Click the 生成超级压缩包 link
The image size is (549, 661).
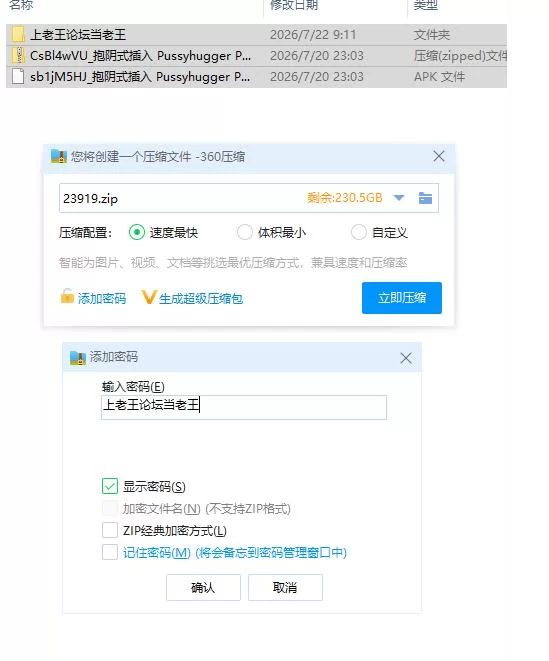201,298
